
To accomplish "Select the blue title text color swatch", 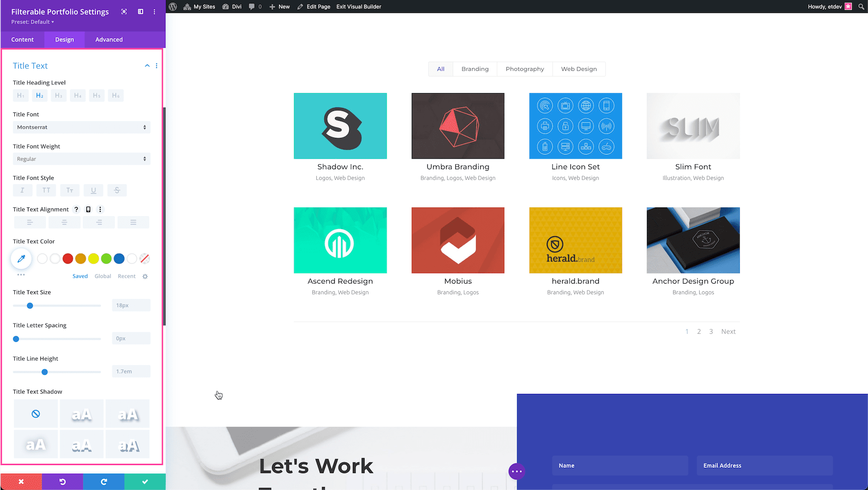I will pos(119,259).
